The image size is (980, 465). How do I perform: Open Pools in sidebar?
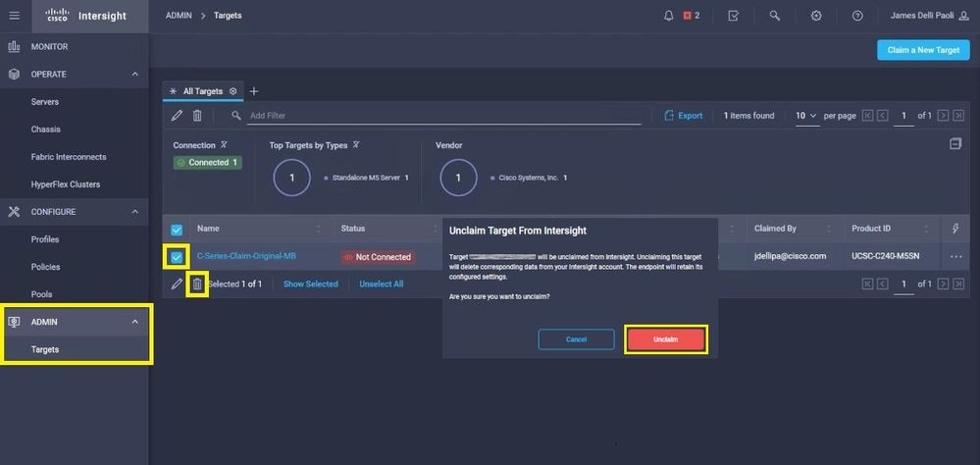click(42, 294)
